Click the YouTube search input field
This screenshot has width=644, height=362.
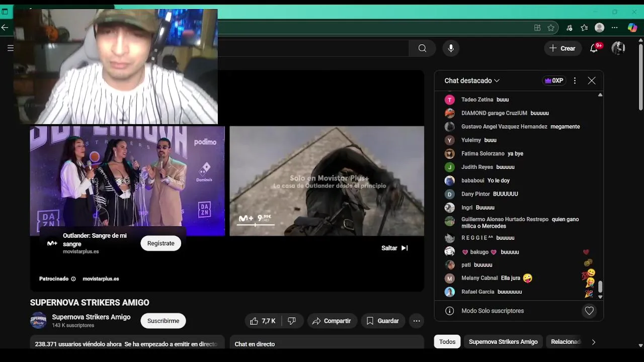(x=313, y=48)
